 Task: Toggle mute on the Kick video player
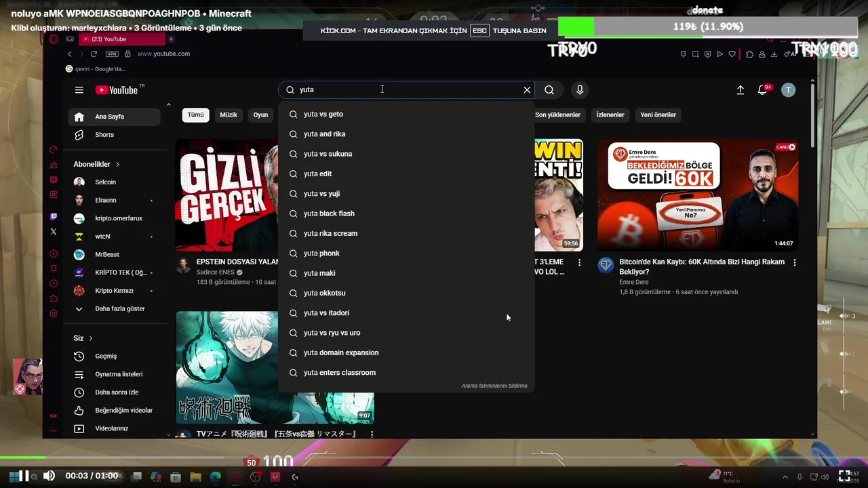tap(49, 476)
